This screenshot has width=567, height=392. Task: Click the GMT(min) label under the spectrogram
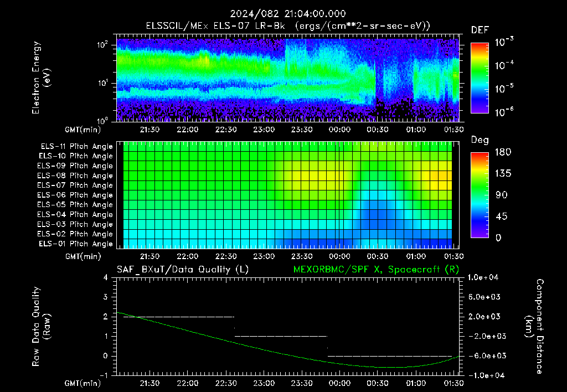[x=83, y=130]
